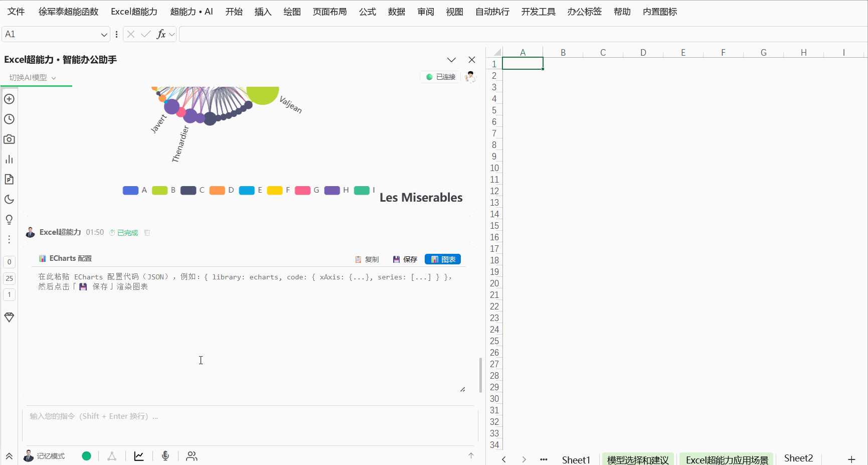Click the line chart icon in bottom bar

139,456
